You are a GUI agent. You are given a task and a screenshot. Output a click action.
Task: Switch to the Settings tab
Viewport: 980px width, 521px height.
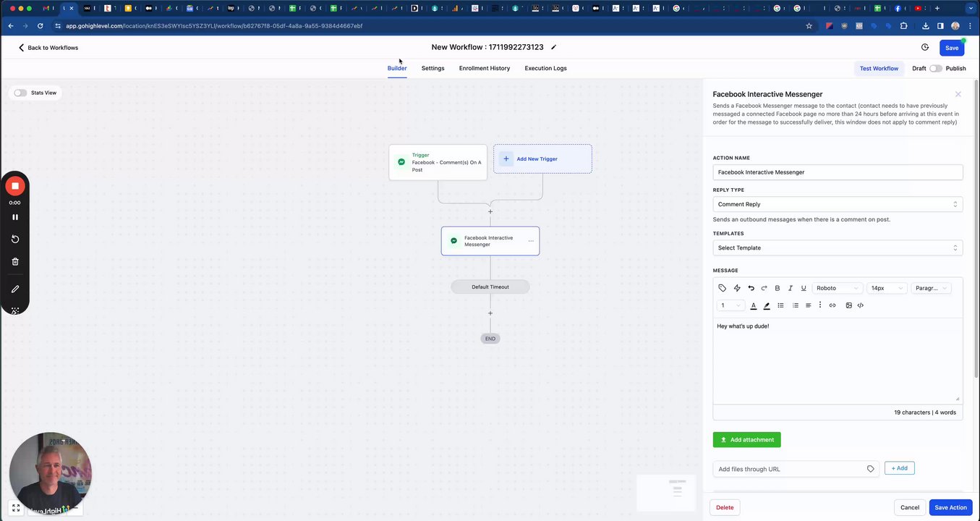tap(433, 68)
